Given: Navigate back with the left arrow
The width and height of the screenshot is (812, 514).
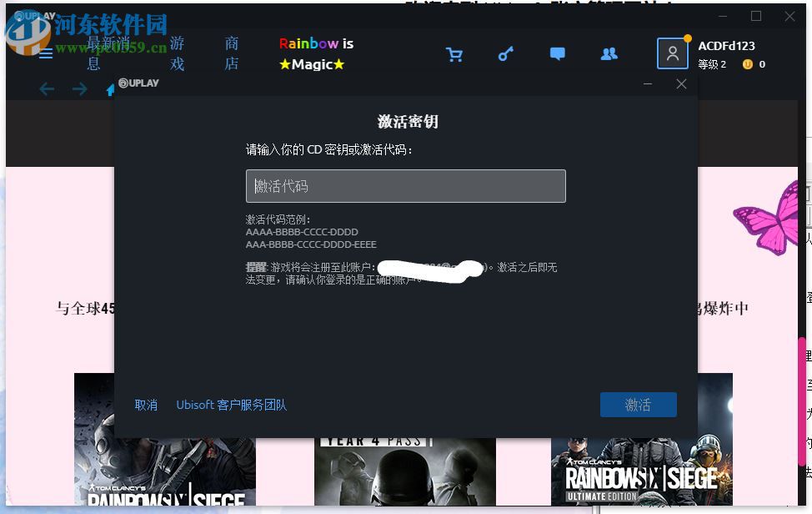Looking at the screenshot, I should pos(47,88).
